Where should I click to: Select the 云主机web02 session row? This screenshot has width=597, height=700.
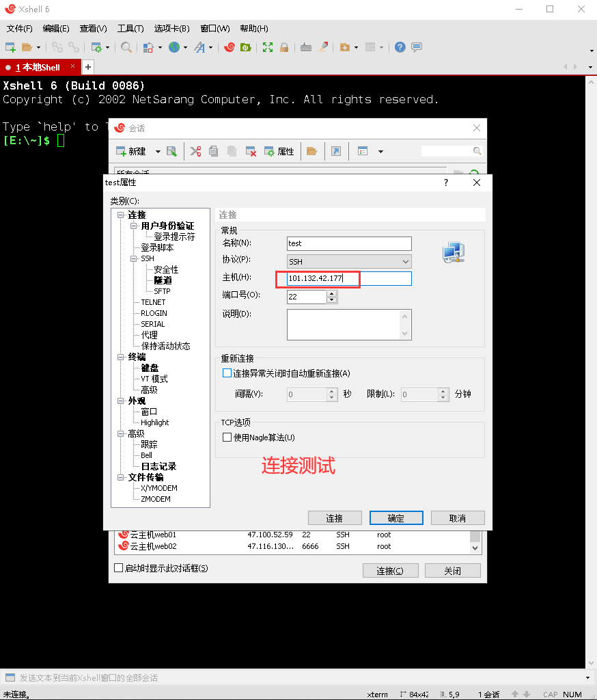(293, 546)
